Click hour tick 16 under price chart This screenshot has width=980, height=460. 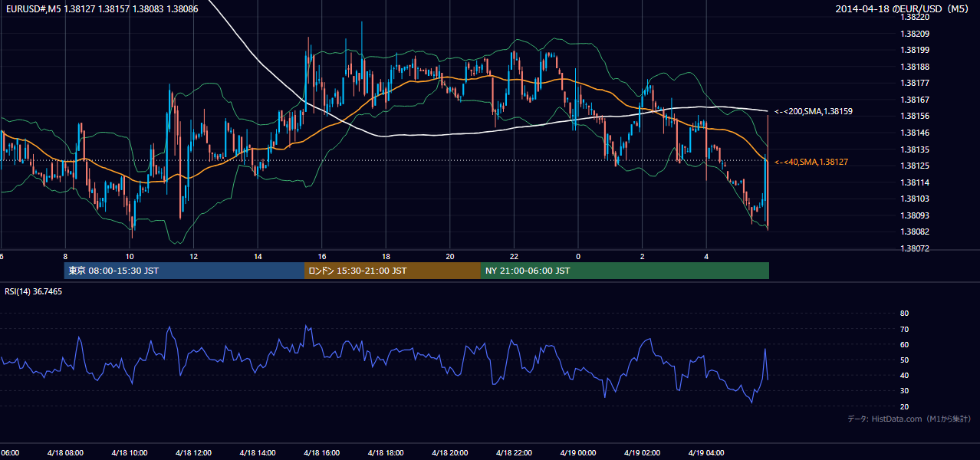pyautogui.click(x=322, y=257)
